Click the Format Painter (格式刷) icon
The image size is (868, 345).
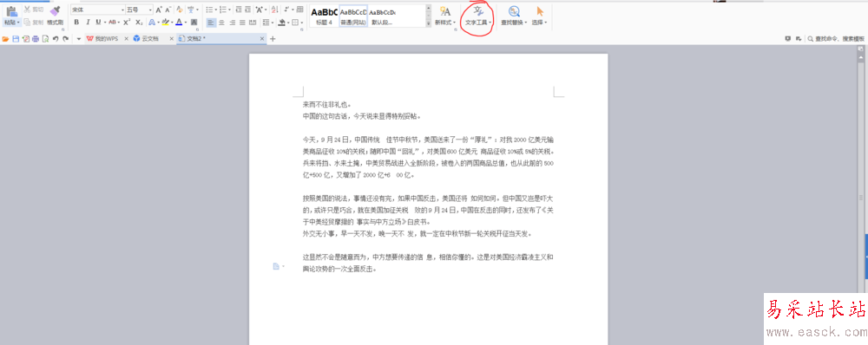55,15
